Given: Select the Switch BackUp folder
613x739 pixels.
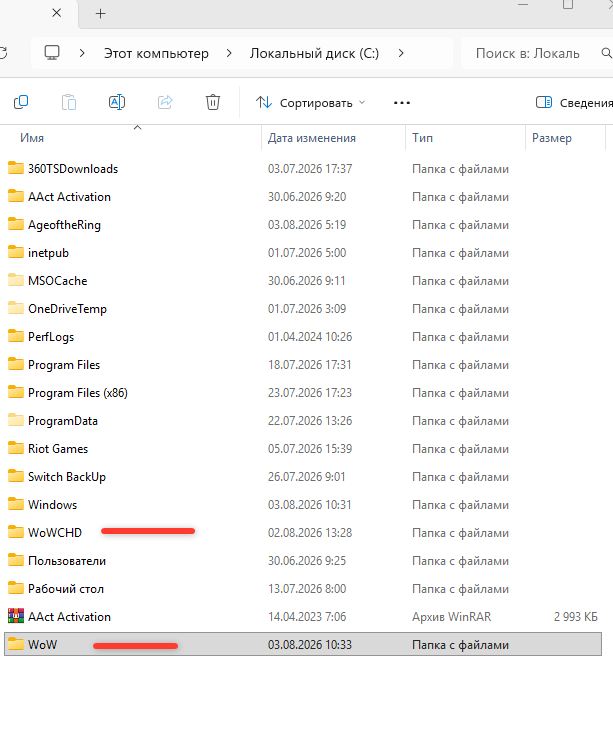Looking at the screenshot, I should coord(303,476).
